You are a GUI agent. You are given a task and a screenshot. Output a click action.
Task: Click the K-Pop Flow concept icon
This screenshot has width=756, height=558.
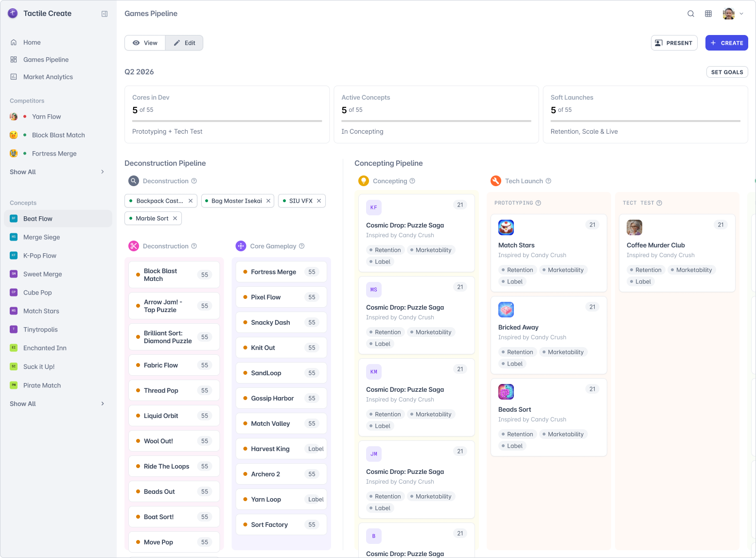tap(14, 256)
